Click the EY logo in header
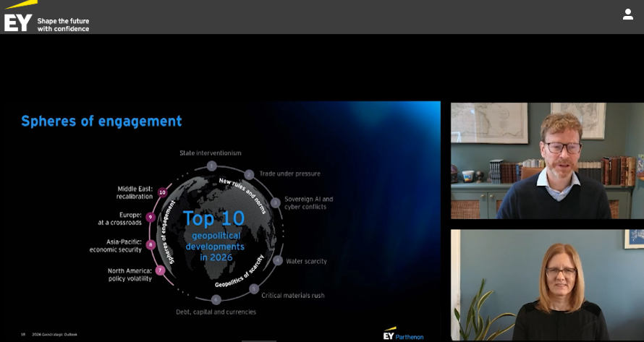The height and width of the screenshot is (342, 644). pyautogui.click(x=17, y=20)
